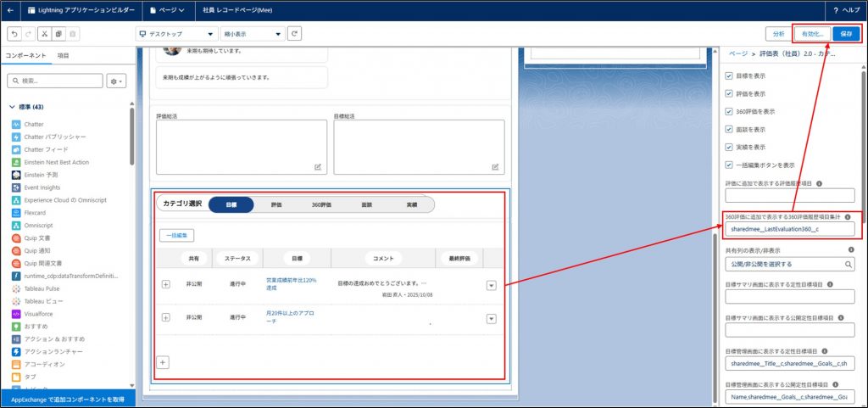Switch to the 項目 tab
The image size is (868, 408).
click(x=63, y=54)
